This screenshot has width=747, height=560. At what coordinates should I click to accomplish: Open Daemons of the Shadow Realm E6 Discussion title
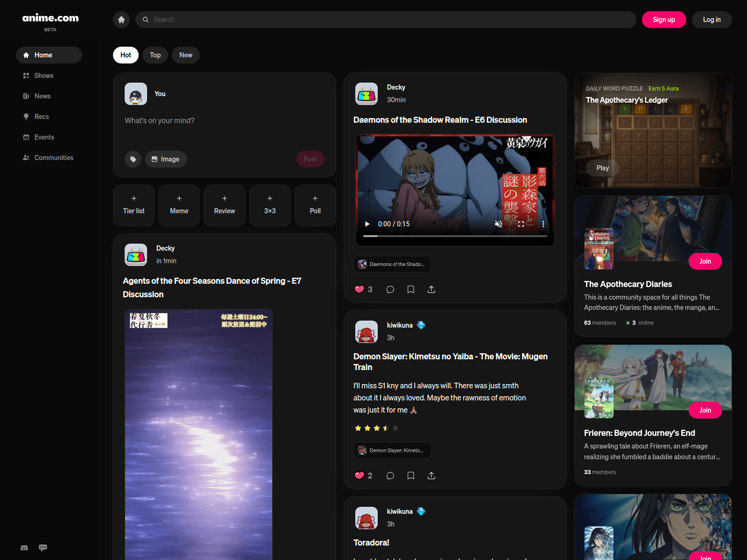(x=440, y=120)
